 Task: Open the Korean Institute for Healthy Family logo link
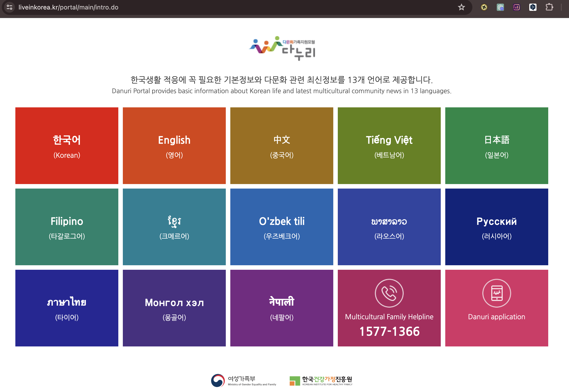(321, 380)
